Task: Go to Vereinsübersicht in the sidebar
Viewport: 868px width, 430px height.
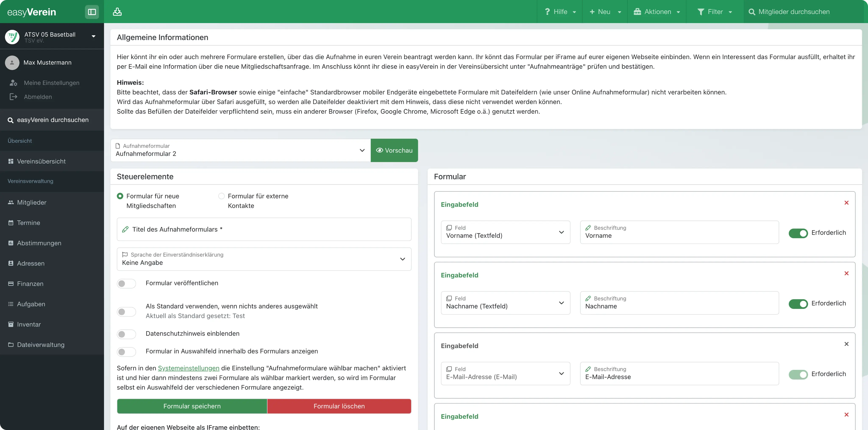Action: click(x=52, y=161)
